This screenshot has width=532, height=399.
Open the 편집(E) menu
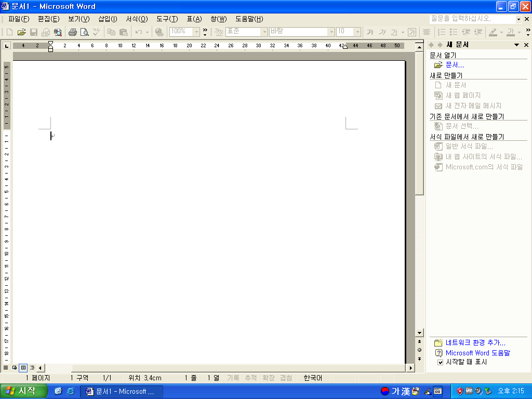(48, 19)
